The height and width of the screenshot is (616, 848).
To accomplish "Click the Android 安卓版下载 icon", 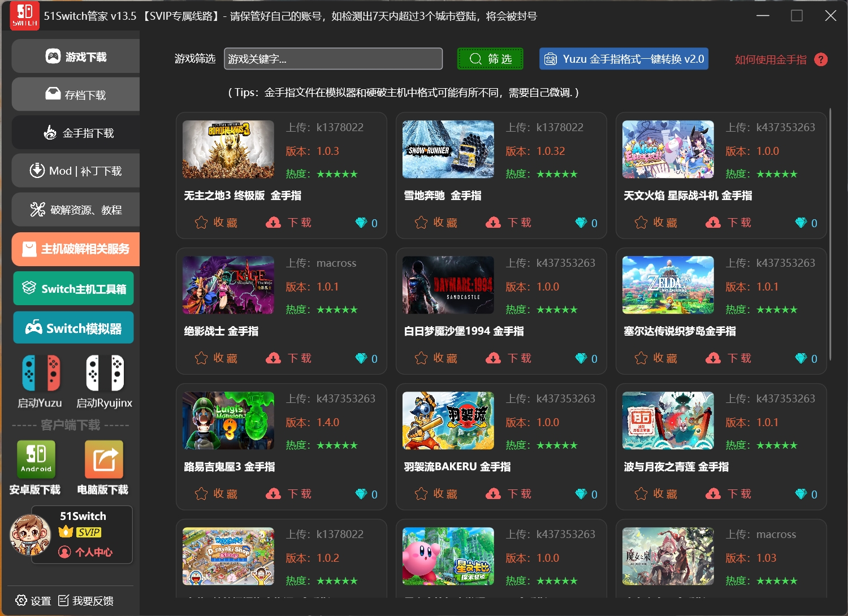I will tap(36, 459).
